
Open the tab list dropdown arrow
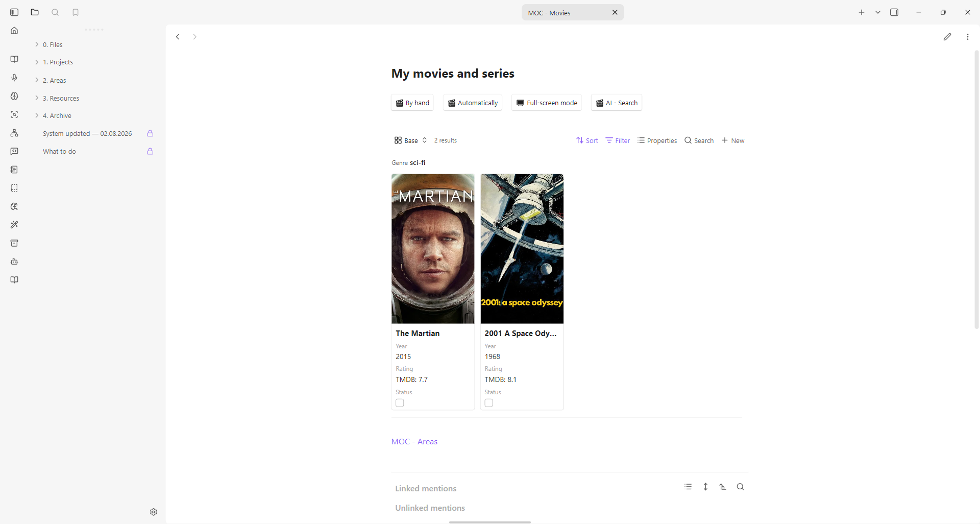pyautogui.click(x=878, y=12)
